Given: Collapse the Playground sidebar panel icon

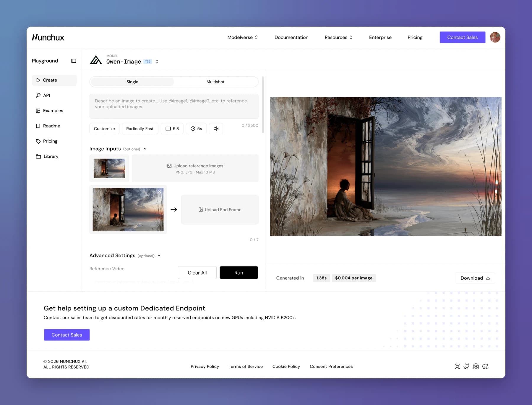Looking at the screenshot, I should click(x=74, y=61).
